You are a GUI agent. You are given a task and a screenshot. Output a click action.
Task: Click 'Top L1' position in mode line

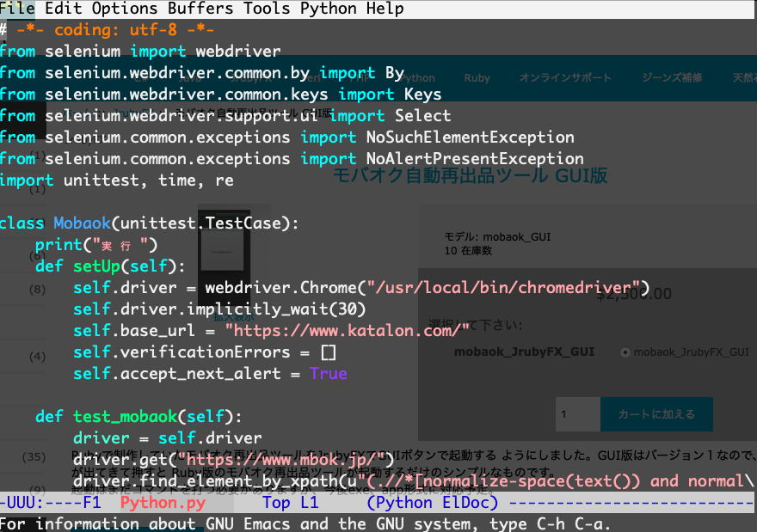[291, 503]
